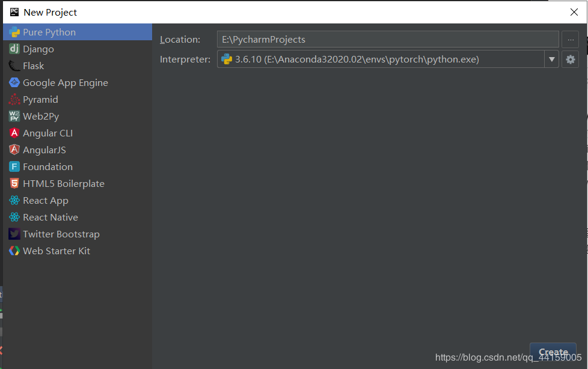Select the React App label
The image size is (588, 369).
pos(45,201)
